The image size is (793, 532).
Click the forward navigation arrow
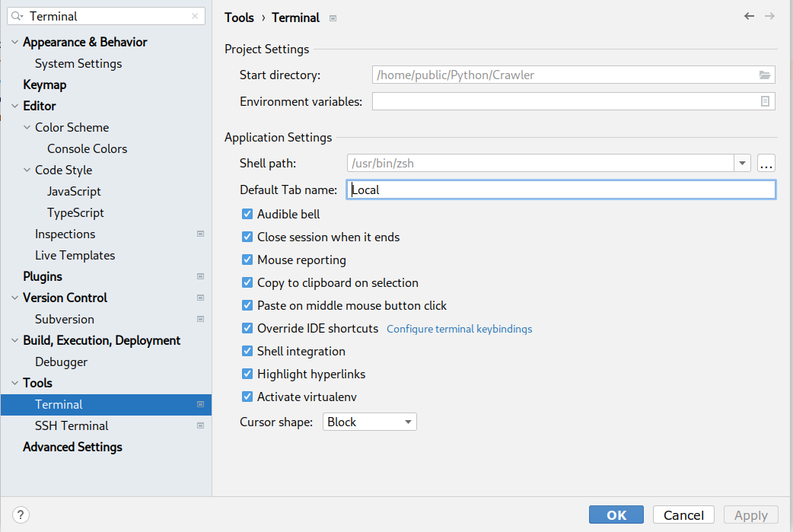pos(769,16)
